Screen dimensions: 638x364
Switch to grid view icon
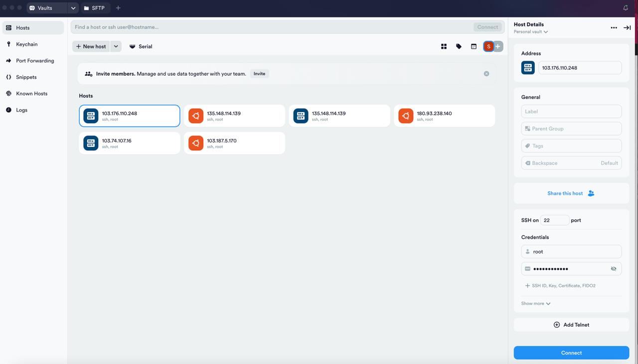(444, 46)
